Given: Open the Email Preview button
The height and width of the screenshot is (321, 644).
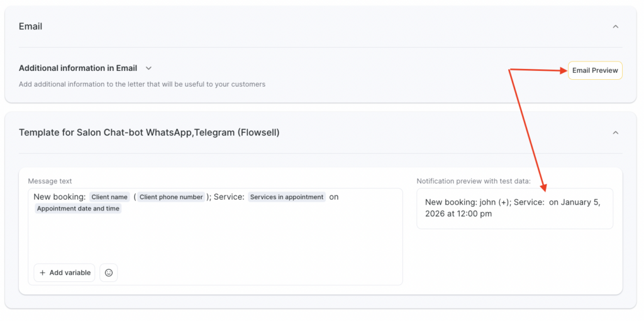Looking at the screenshot, I should coord(594,70).
